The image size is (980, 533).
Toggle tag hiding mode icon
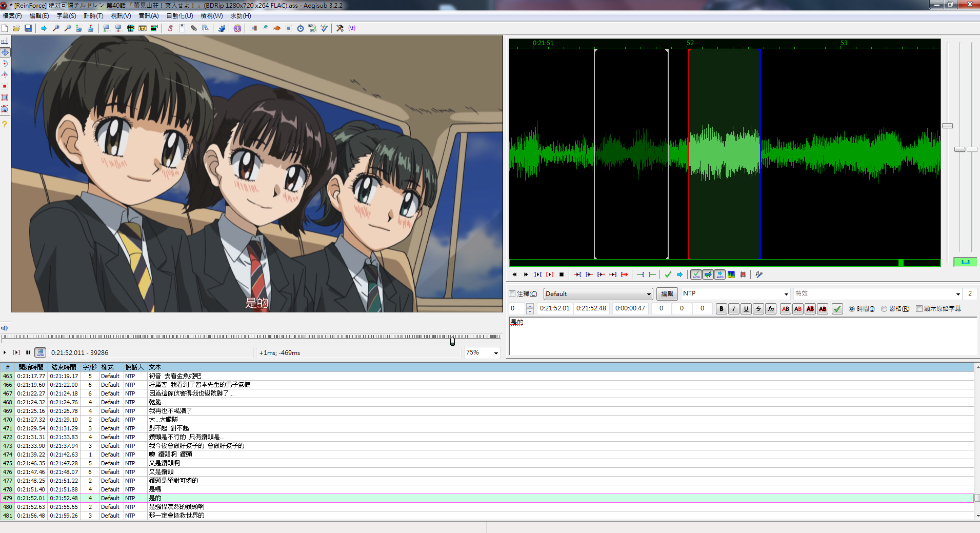[352, 28]
